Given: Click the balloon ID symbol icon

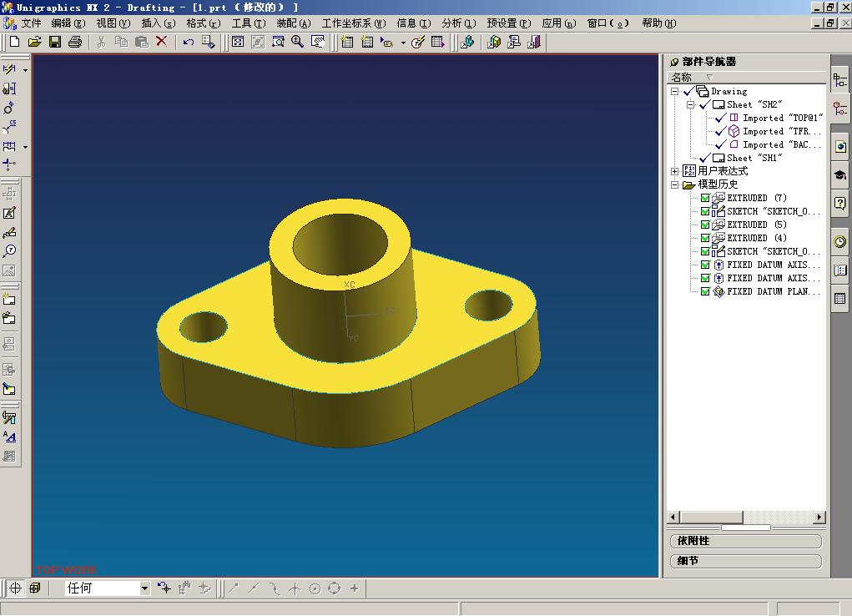Looking at the screenshot, I should 9,251.
